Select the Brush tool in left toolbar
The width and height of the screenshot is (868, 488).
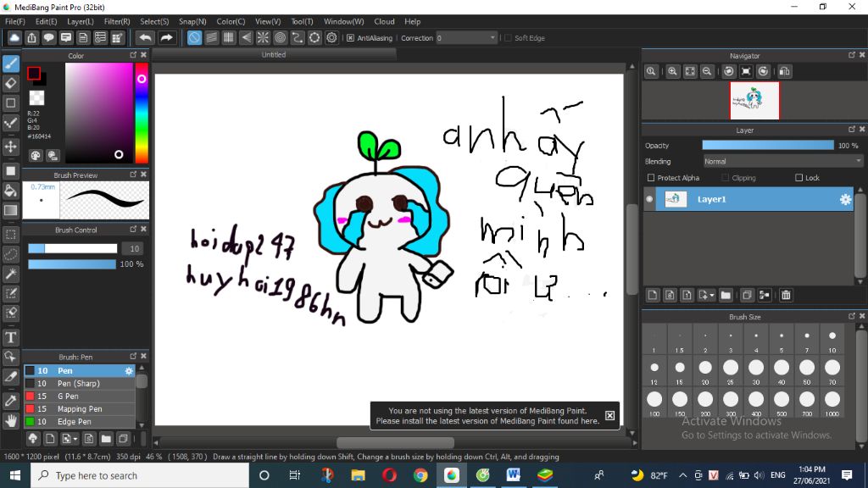coord(11,64)
